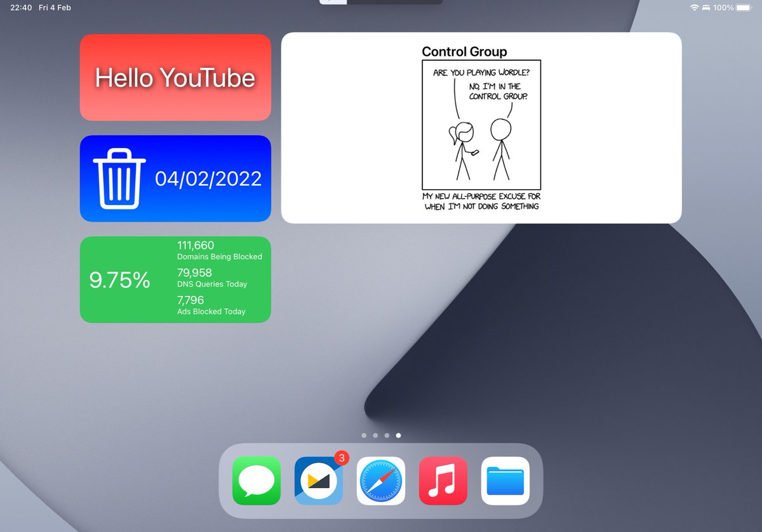The width and height of the screenshot is (762, 532).
Task: Tap the 111,660 Domains Being Blocked stat
Action: click(219, 251)
